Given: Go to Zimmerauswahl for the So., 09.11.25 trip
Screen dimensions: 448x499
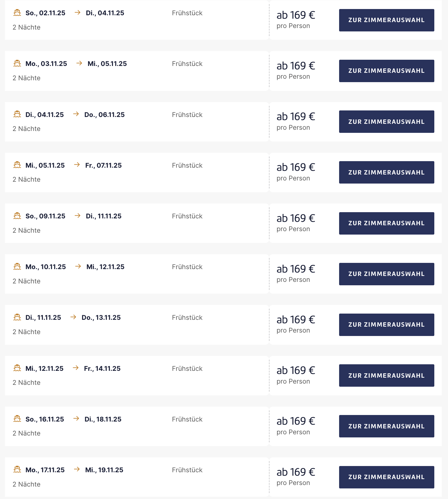Looking at the screenshot, I should 386,223.
